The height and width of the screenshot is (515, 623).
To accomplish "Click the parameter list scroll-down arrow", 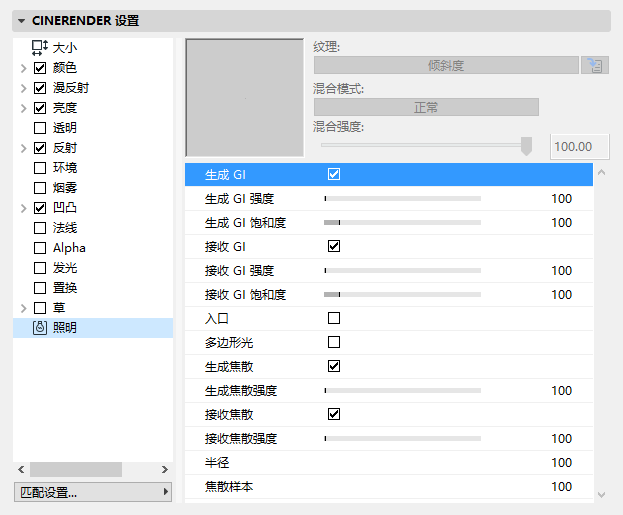I will point(601,493).
